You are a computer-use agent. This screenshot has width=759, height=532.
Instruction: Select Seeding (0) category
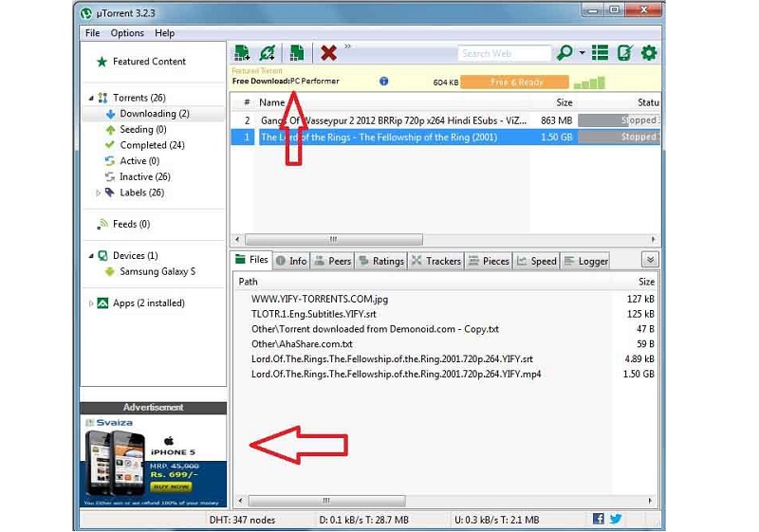[x=143, y=130]
